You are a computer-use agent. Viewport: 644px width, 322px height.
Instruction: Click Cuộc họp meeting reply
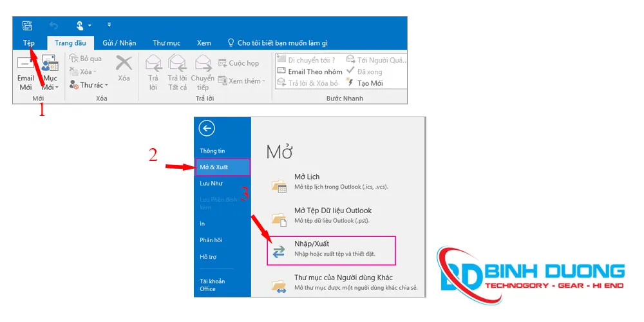(239, 63)
